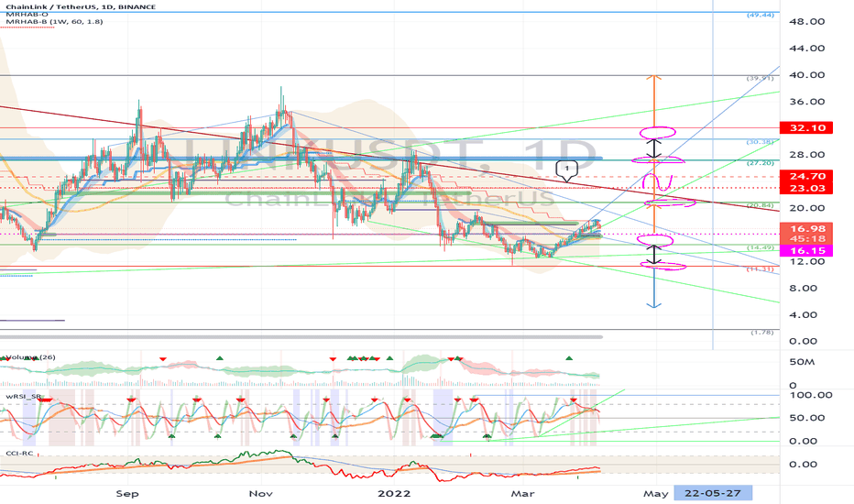Image resolution: width=854 pixels, height=504 pixels.
Task: Click the ChainLink / TetherUS chart title
Action: click(81, 6)
